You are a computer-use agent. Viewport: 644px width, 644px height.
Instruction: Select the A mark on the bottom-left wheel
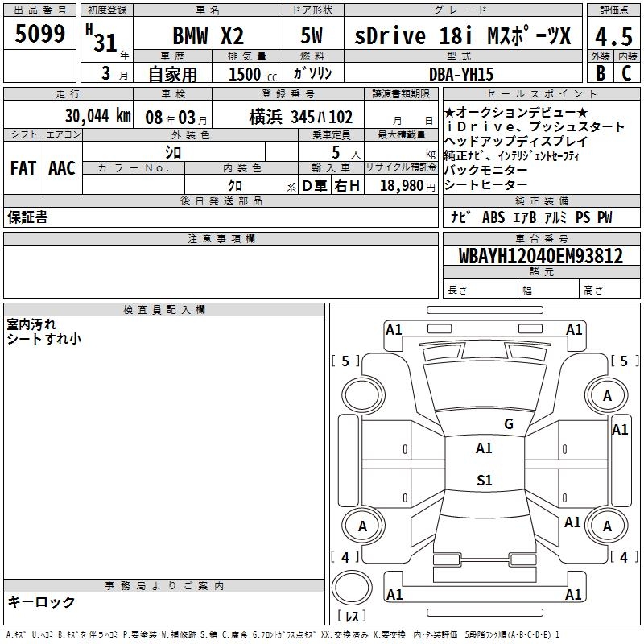pos(362,526)
